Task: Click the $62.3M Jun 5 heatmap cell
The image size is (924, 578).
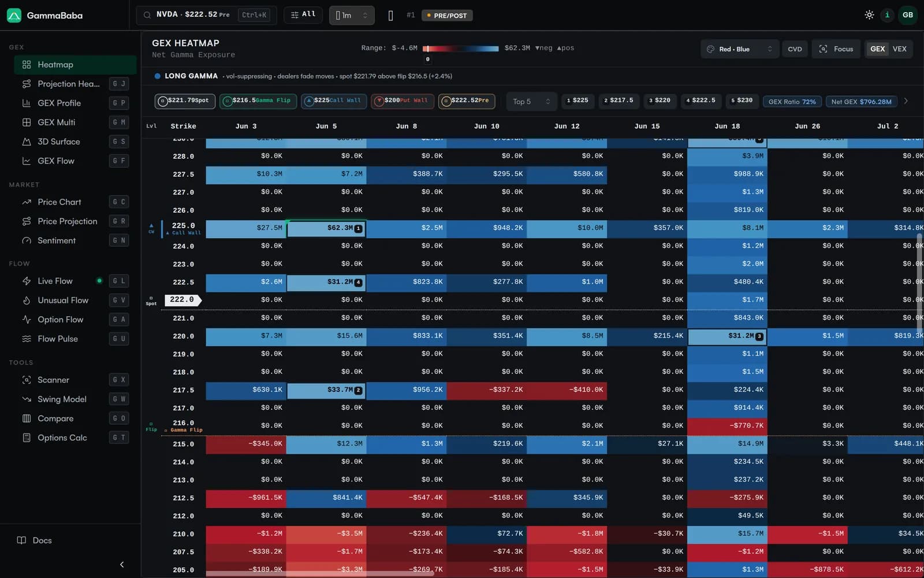Action: [x=326, y=229]
